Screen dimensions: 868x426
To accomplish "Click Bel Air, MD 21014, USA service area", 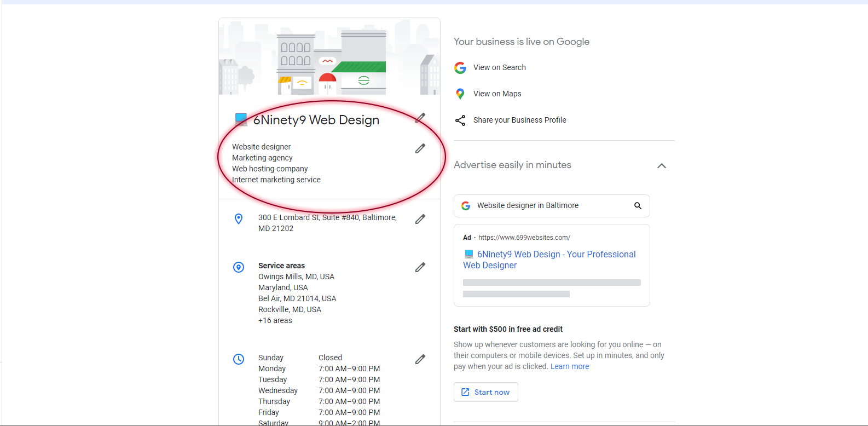I will click(x=297, y=298).
